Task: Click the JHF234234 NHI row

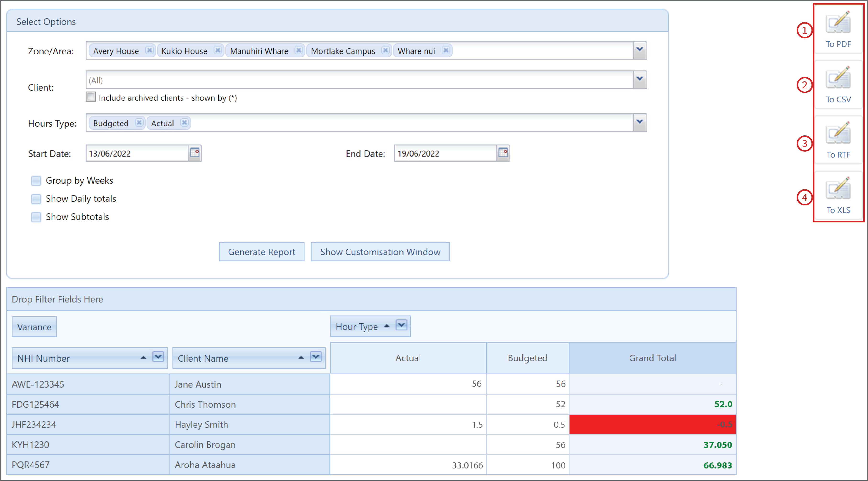Action: (88, 424)
